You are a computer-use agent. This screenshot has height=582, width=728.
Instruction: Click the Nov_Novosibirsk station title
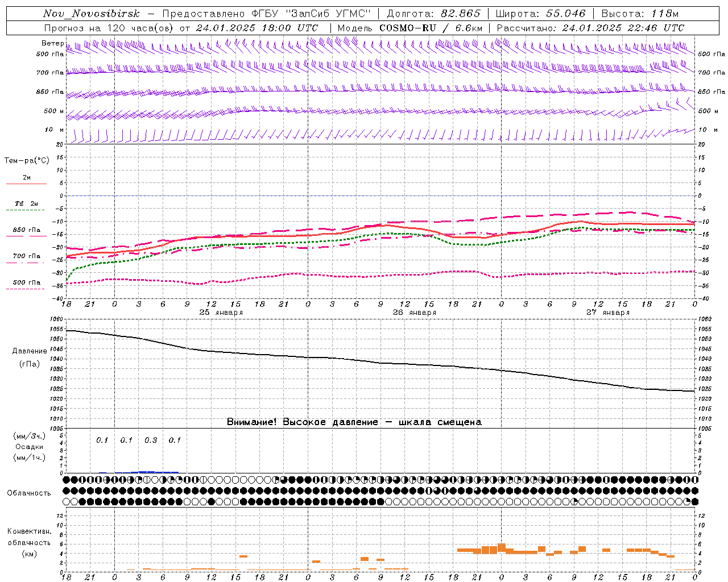91,14
